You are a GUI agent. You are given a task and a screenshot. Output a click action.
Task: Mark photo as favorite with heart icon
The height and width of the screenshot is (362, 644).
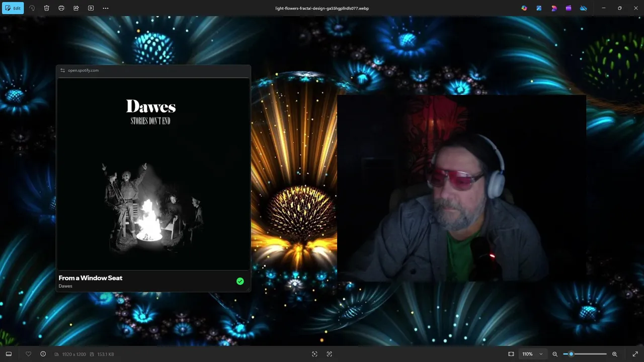click(x=28, y=354)
